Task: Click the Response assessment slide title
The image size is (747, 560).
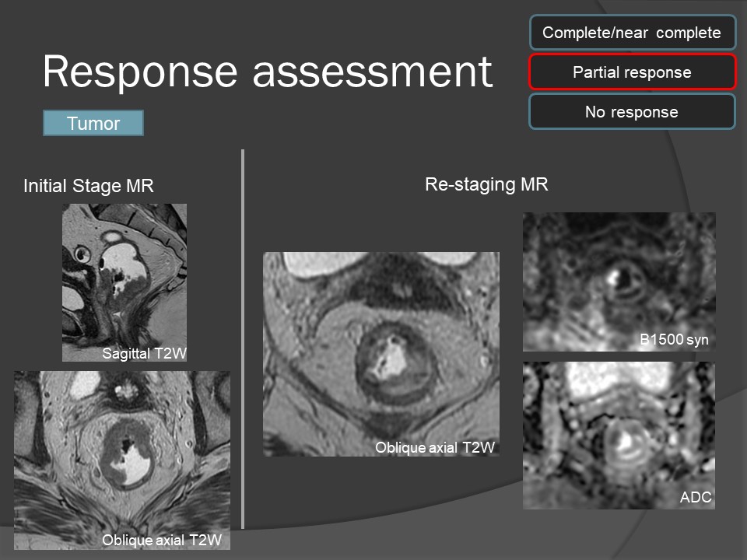Action: click(x=267, y=72)
